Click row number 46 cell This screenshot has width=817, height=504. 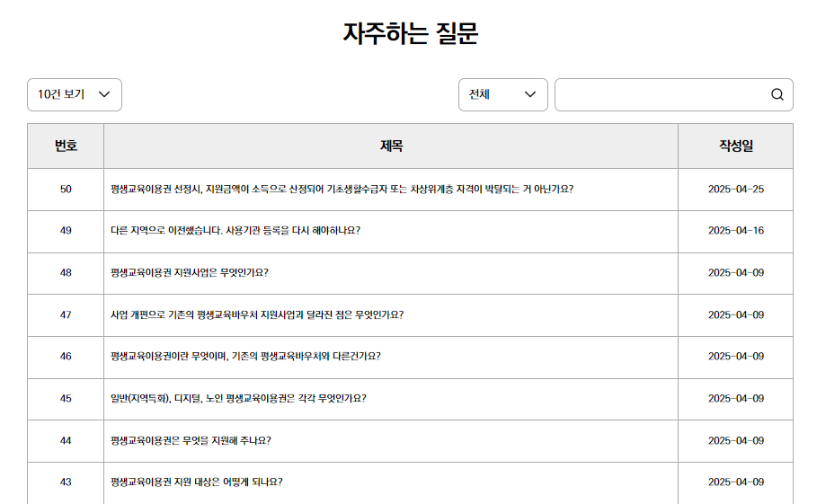pos(66,357)
